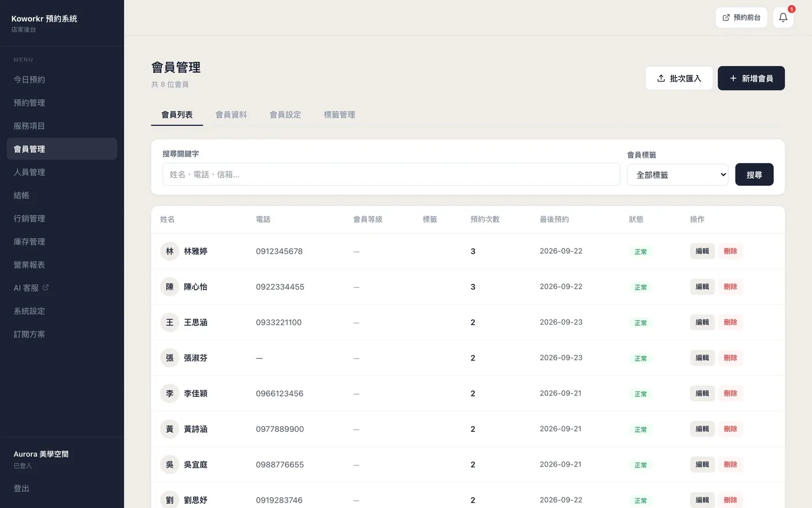
Task: Go to 今日預約 in sidebar
Action: [62, 80]
